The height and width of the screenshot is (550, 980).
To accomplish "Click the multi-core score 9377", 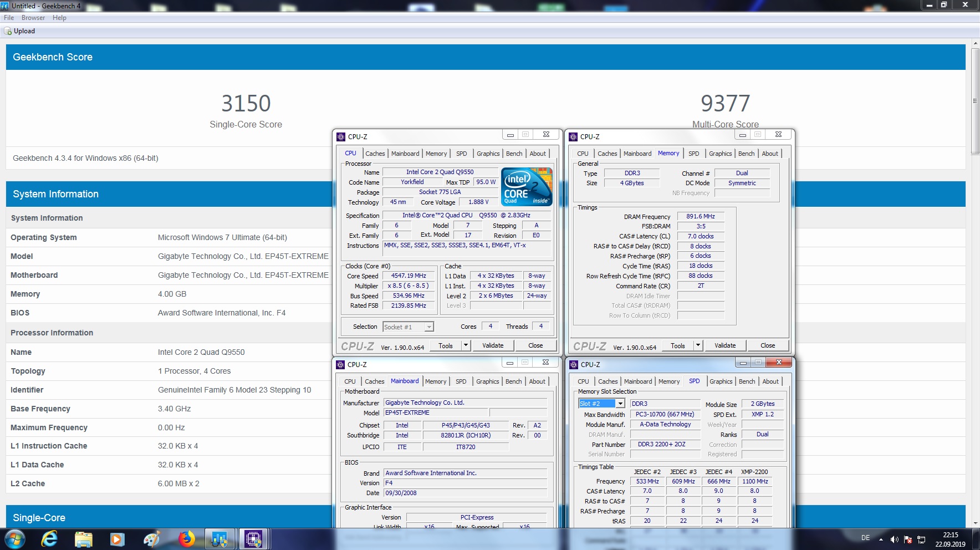I will pyautogui.click(x=725, y=104).
